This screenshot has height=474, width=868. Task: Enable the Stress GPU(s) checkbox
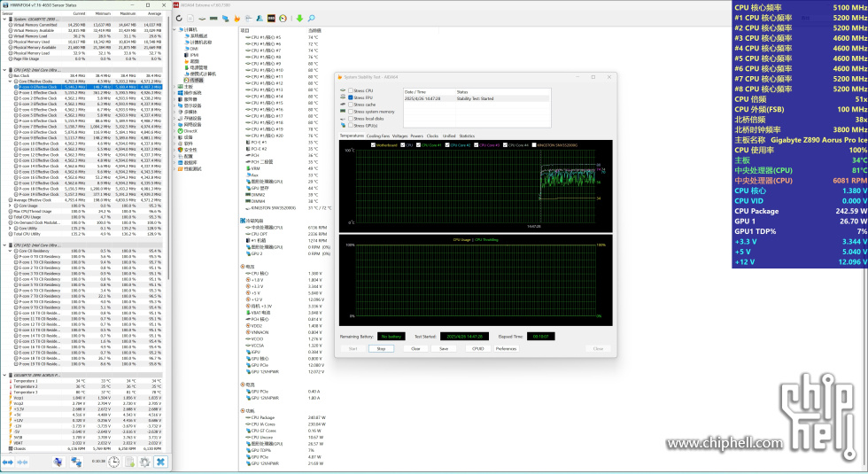click(x=351, y=126)
